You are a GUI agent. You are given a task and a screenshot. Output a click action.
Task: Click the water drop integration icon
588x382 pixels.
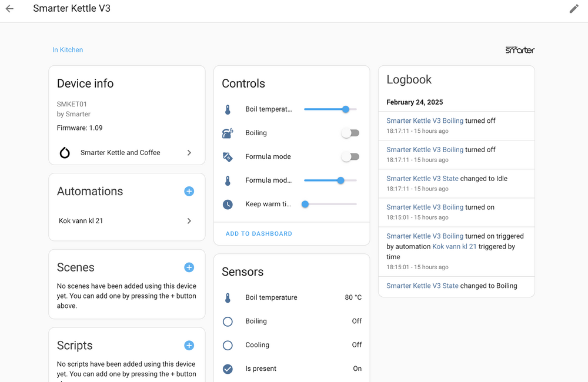[x=65, y=153]
